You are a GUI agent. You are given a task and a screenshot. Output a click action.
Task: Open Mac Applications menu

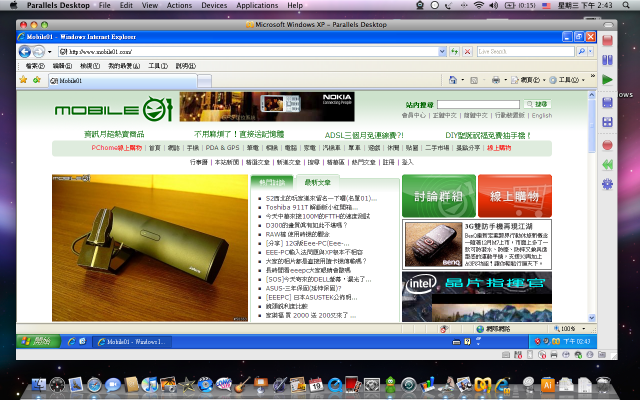pos(257,5)
